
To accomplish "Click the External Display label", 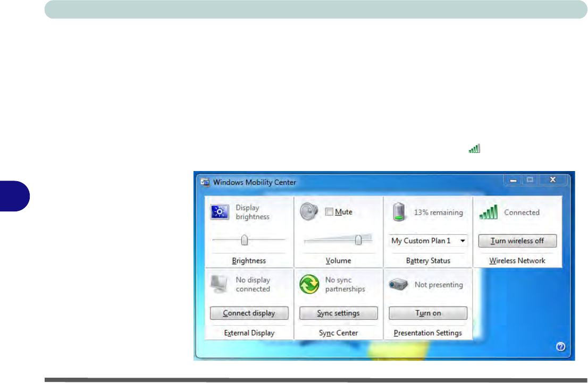I will tap(249, 333).
